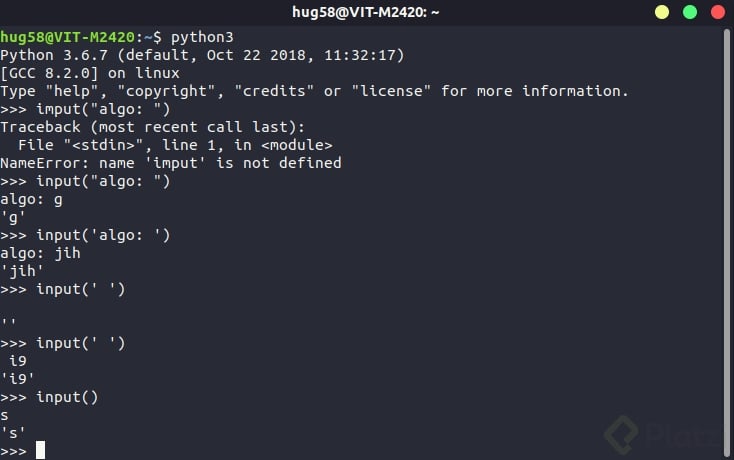Click the 'jih' output string

tap(20, 271)
